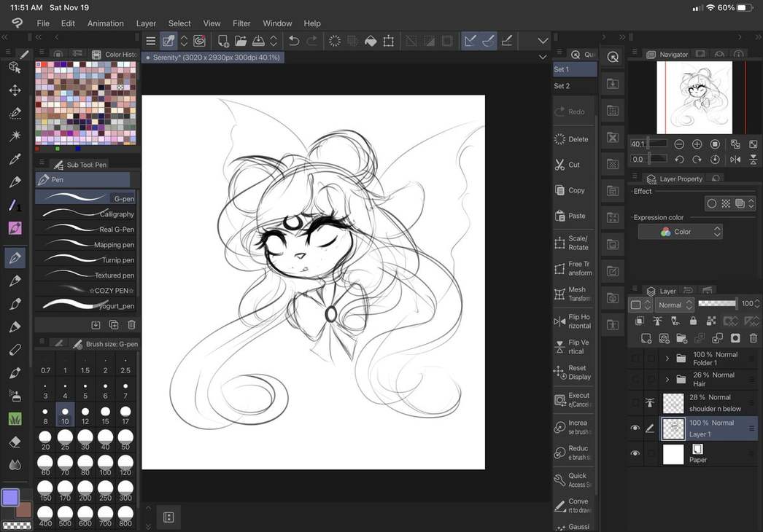This screenshot has width=763, height=532.
Task: Toggle Tone effect in Layer Property
Action: click(726, 204)
